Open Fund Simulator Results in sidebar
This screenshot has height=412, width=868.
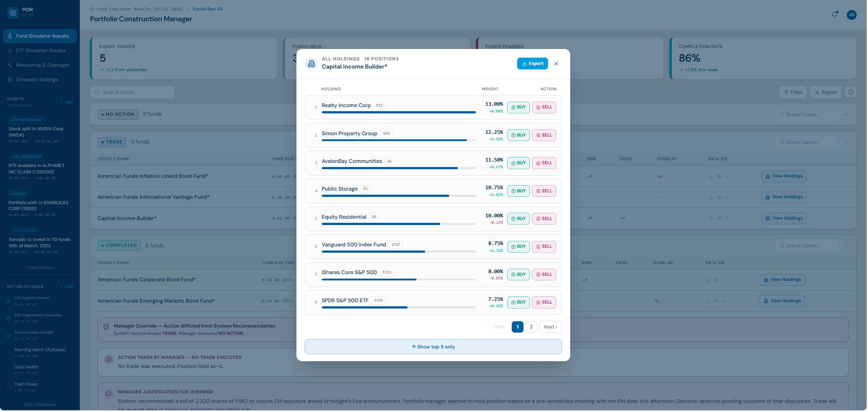(x=40, y=36)
